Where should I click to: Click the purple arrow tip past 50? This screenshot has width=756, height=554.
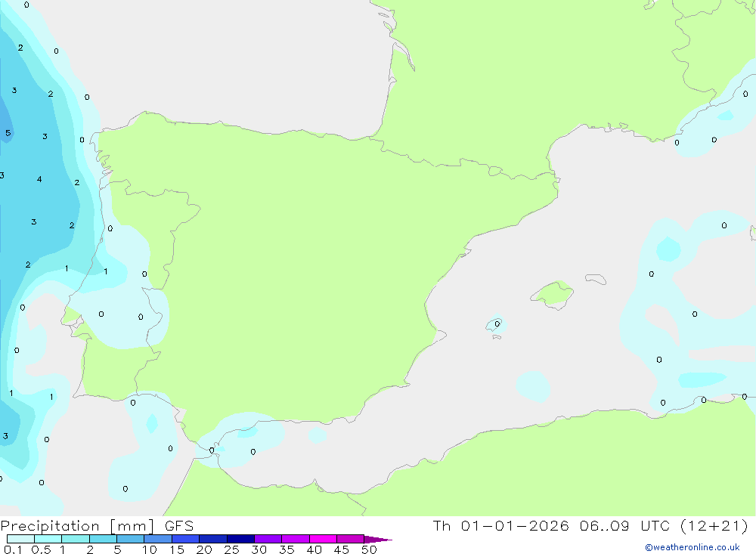pos(378,540)
